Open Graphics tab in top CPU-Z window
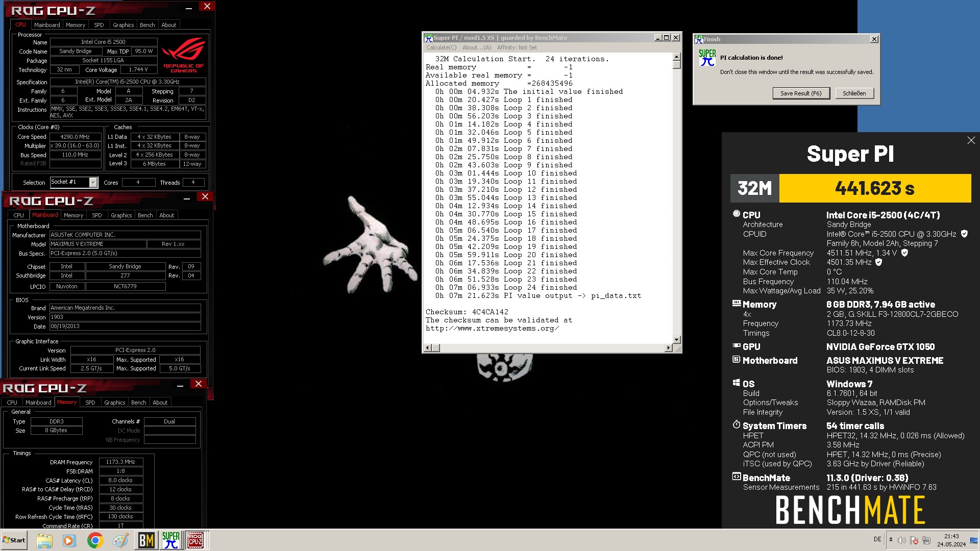 [x=123, y=25]
